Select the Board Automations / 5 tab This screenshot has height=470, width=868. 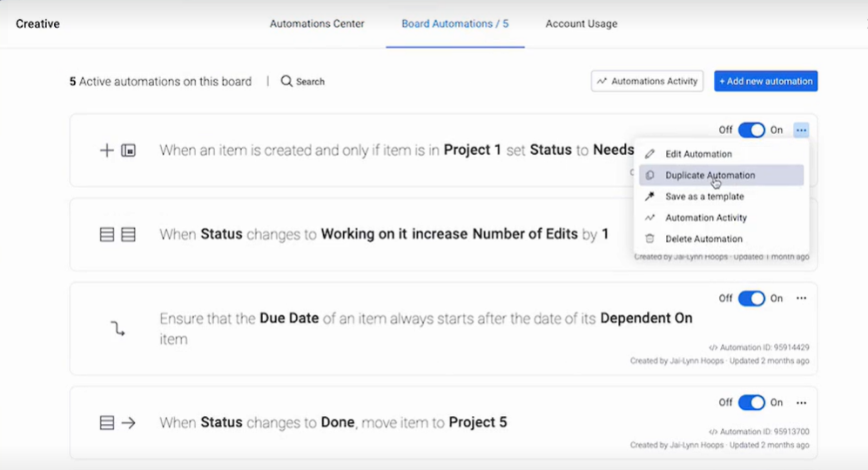click(455, 23)
